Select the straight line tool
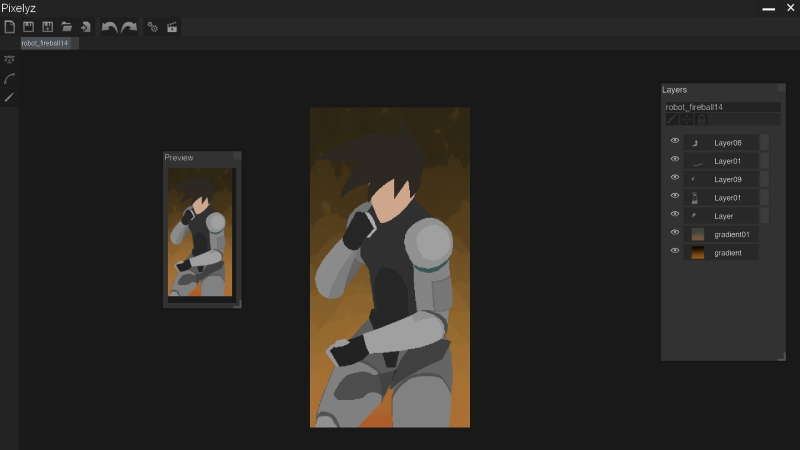This screenshot has width=800, height=450. pos(9,97)
